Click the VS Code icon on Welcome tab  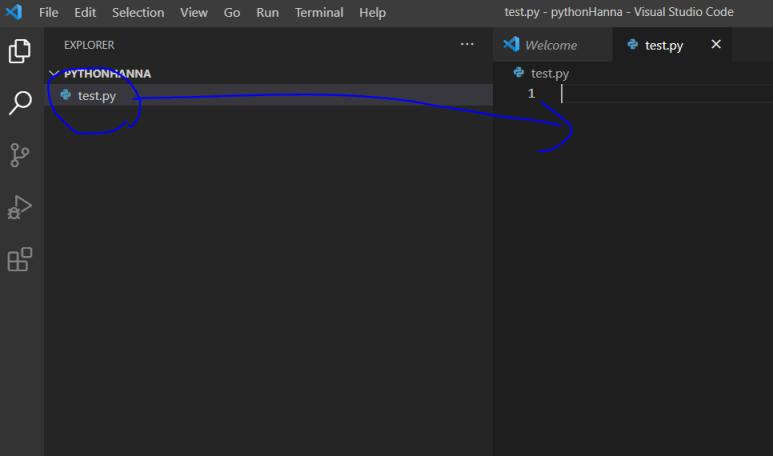(511, 44)
